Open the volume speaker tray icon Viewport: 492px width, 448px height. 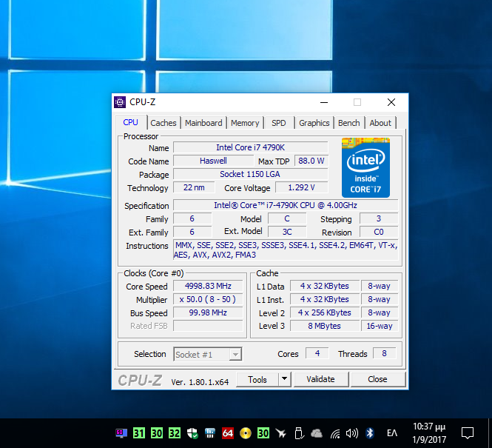(351, 433)
